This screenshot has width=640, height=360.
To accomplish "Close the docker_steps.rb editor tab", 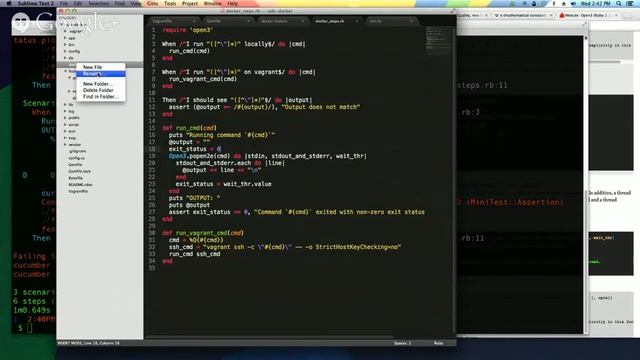I will [x=357, y=21].
